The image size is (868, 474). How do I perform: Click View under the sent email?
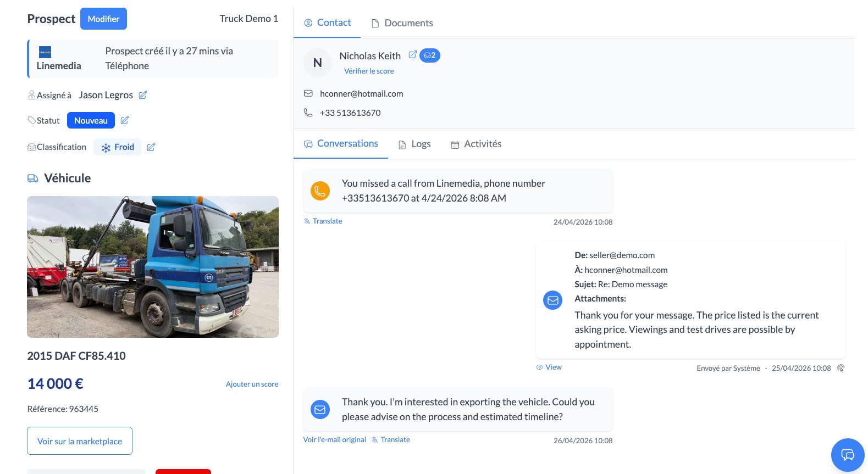549,367
